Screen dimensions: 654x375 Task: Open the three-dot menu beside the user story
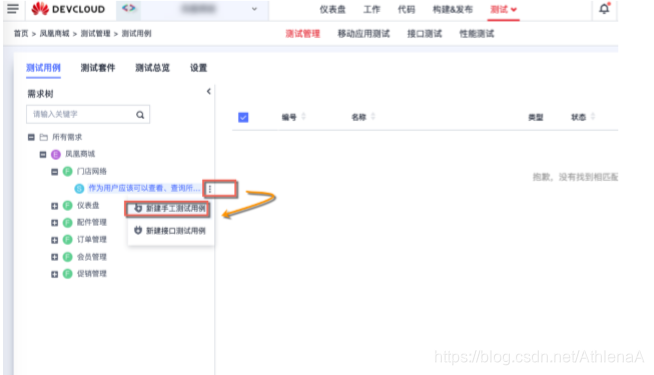click(x=210, y=189)
